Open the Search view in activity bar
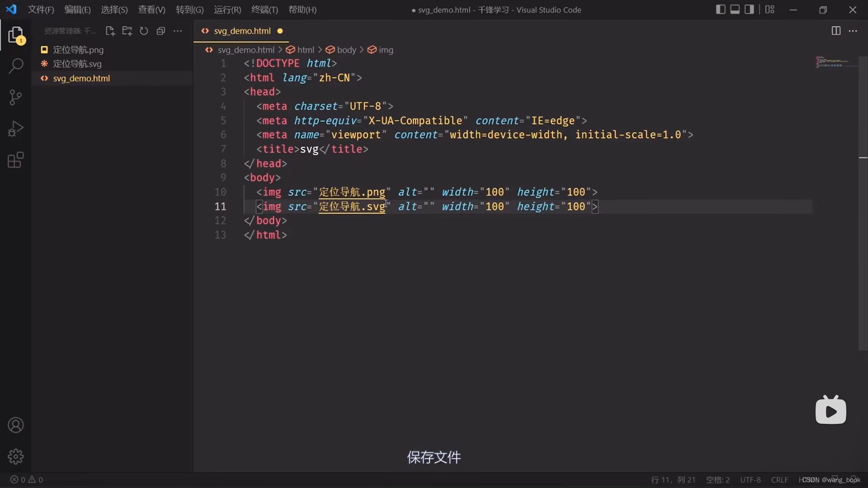This screenshot has height=488, width=868. click(16, 66)
